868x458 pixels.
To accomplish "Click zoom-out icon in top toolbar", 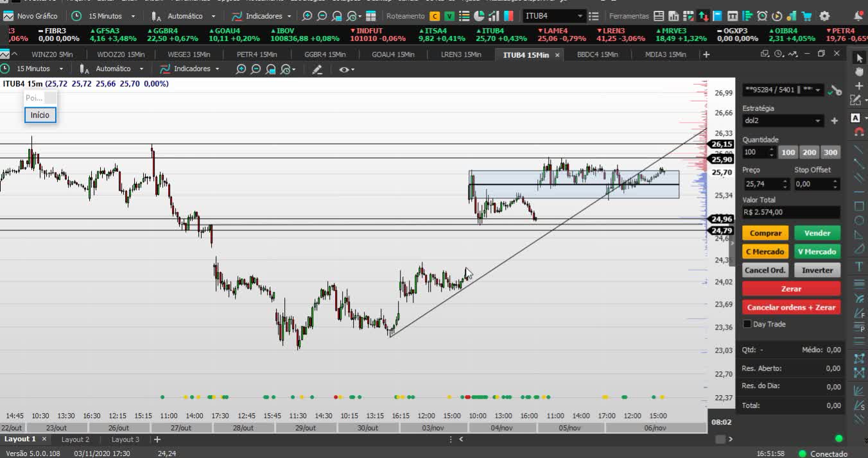I will (322, 15).
